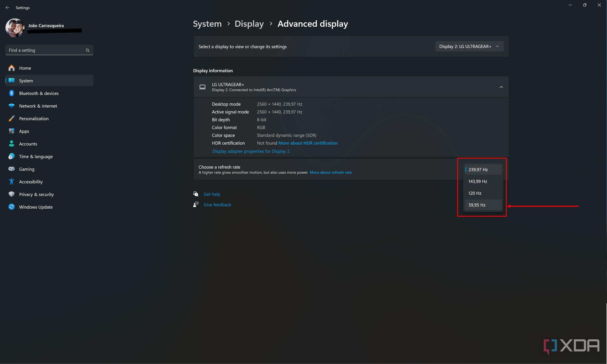This screenshot has width=607, height=364.
Task: Click the Privacy & security shield icon
Action: [12, 194]
